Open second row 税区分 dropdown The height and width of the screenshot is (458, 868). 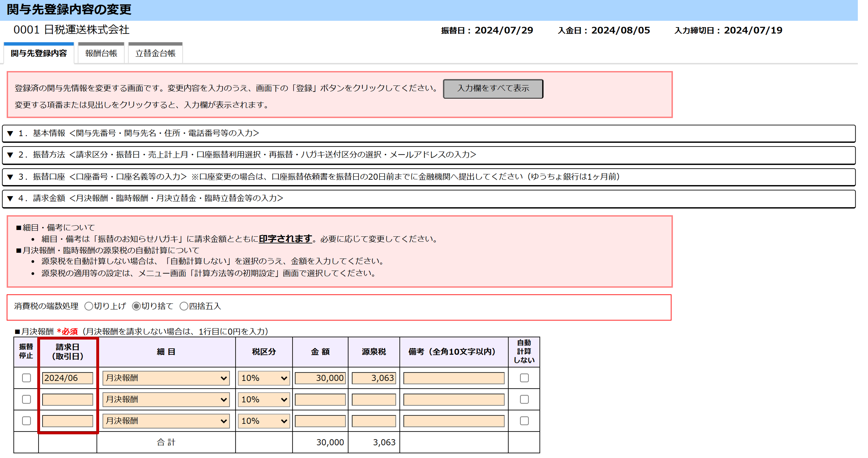(264, 400)
